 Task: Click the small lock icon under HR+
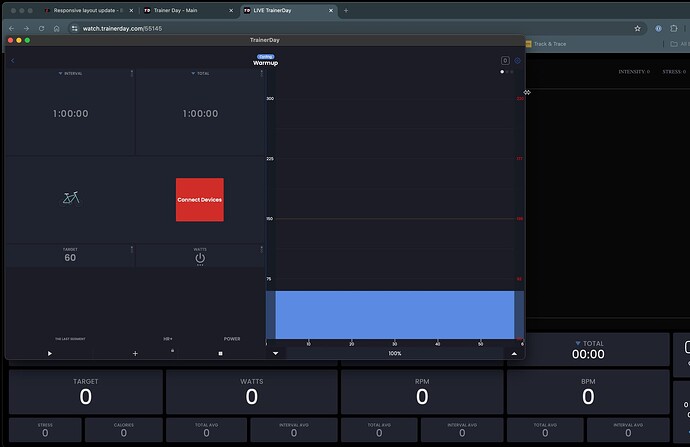[x=172, y=351]
